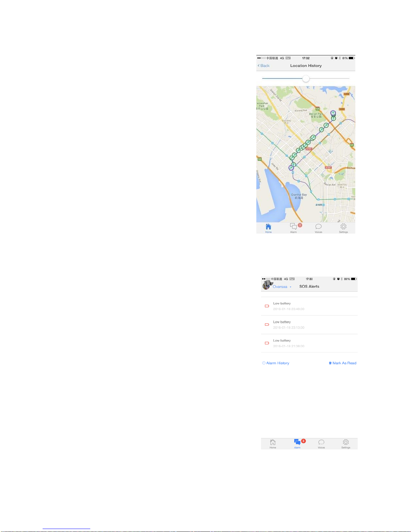Click the location history timeline slider handle
Viewport: 411px width, 532px height.
306,79
